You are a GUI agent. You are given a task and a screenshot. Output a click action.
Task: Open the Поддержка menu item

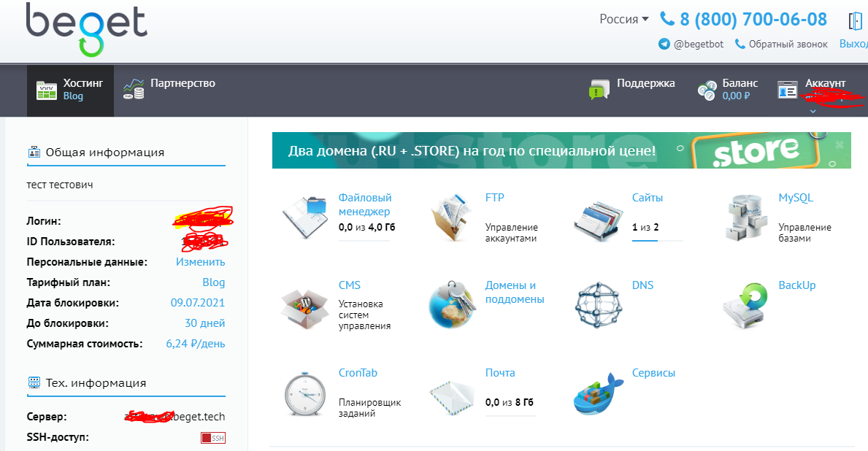pos(632,89)
